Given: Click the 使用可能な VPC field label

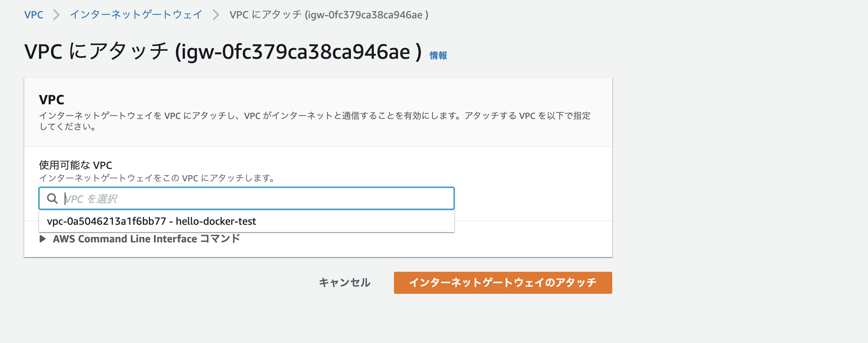Looking at the screenshot, I should point(75,165).
